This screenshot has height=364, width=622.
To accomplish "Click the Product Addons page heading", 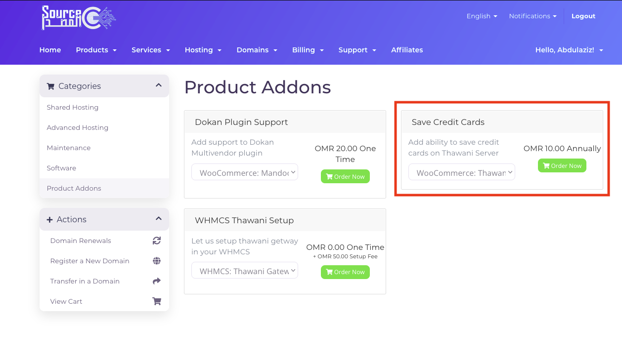I will coord(258,87).
